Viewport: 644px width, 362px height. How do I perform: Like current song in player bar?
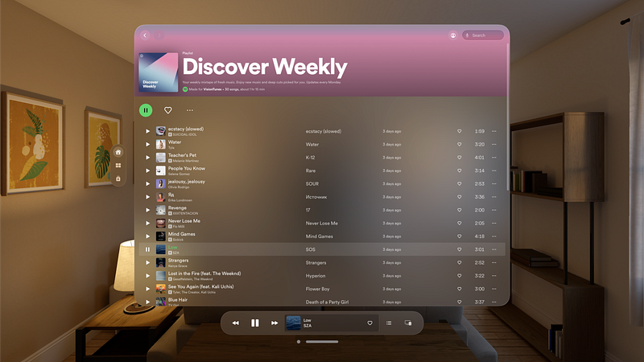[x=369, y=323]
